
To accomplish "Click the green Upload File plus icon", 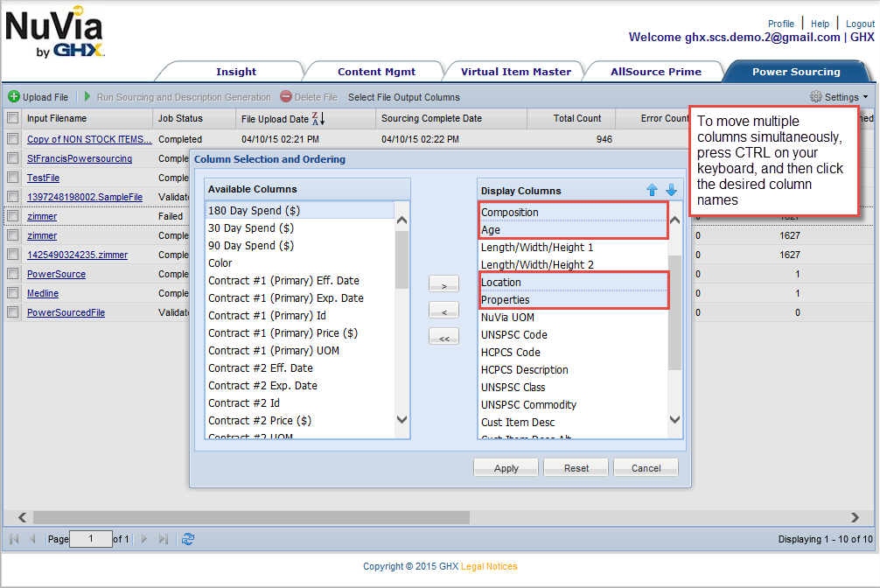I will pyautogui.click(x=14, y=96).
